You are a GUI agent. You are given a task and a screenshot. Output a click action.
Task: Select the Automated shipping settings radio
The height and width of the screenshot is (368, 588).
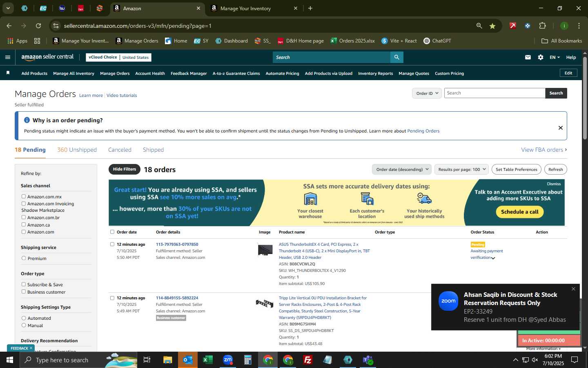click(24, 318)
